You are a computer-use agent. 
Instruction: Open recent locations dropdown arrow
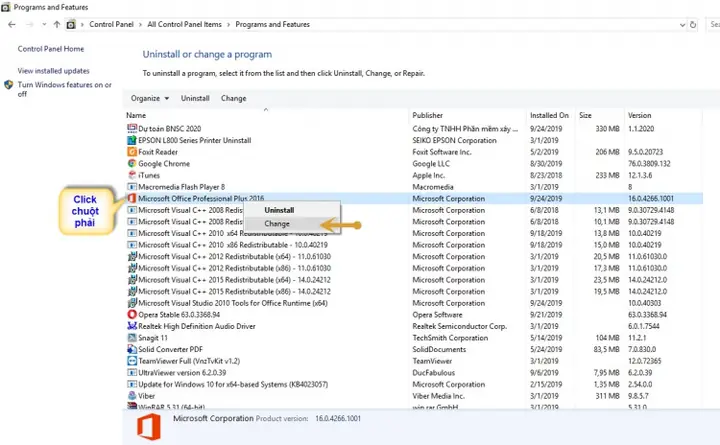coord(44,25)
